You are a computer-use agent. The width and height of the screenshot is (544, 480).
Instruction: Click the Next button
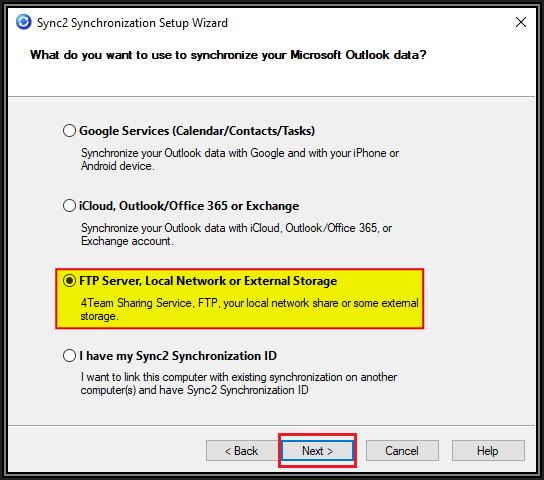(x=317, y=451)
